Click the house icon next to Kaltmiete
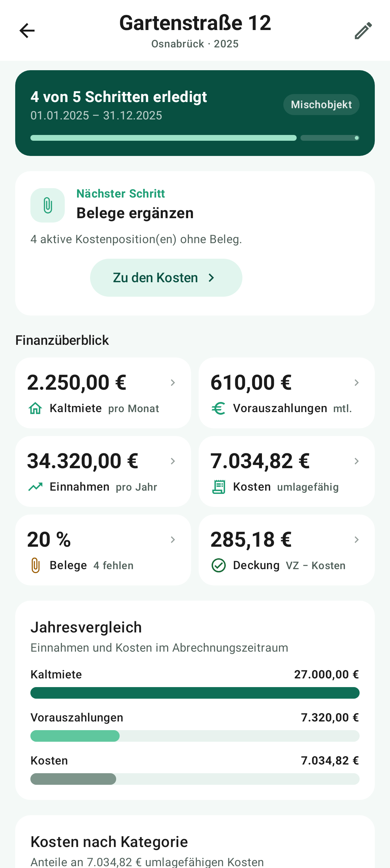The width and height of the screenshot is (390, 868). click(x=35, y=408)
